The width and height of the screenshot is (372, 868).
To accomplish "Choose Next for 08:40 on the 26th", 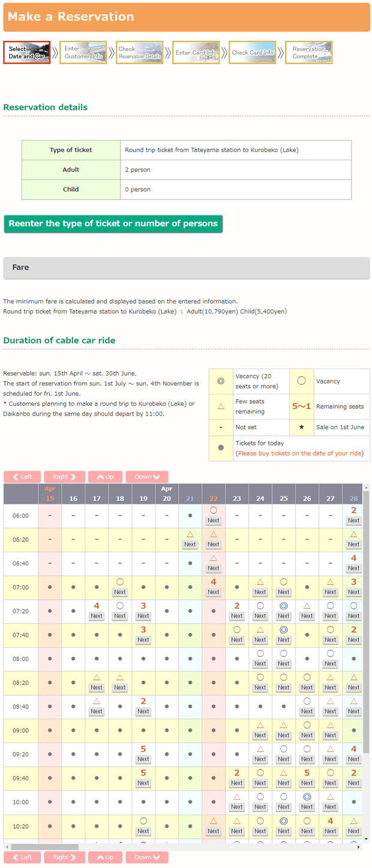I will coord(307,711).
